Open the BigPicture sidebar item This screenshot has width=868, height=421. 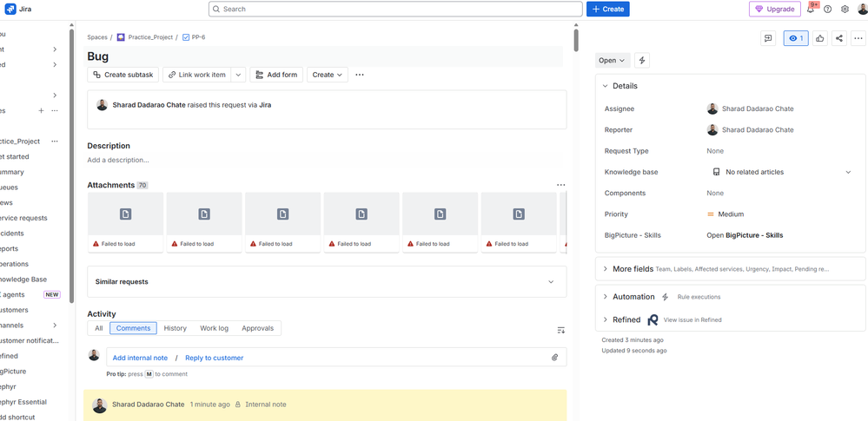(x=13, y=372)
